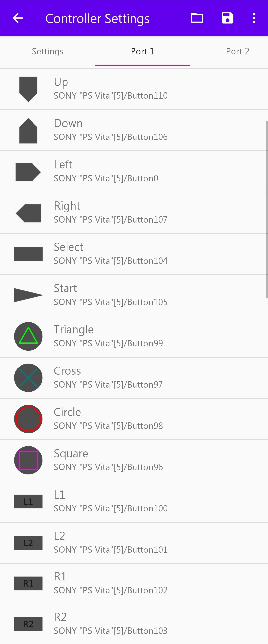The width and height of the screenshot is (268, 644).
Task: Choose the R1 button mapping row
Action: pos(134,583)
